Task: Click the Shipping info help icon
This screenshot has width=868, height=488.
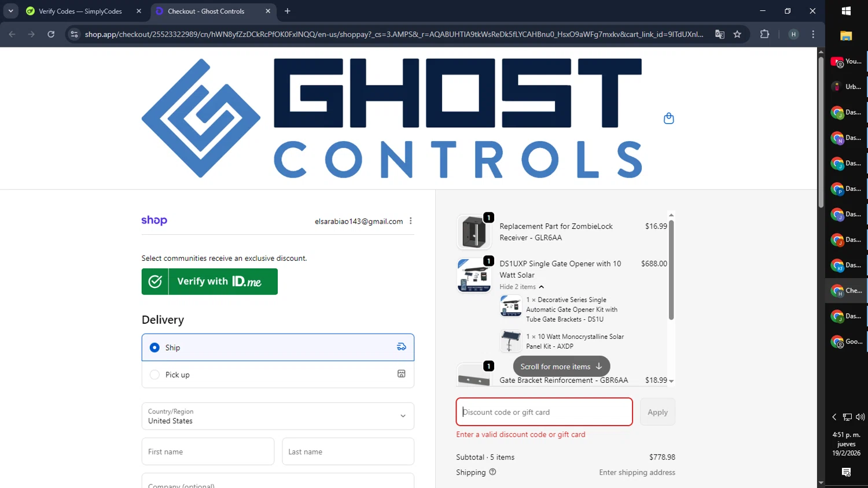Action: tap(492, 472)
